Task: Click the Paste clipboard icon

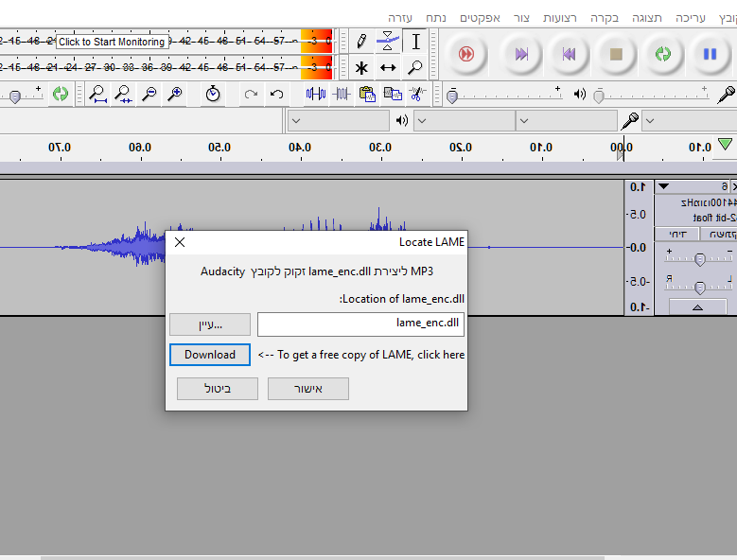Action: 367,94
